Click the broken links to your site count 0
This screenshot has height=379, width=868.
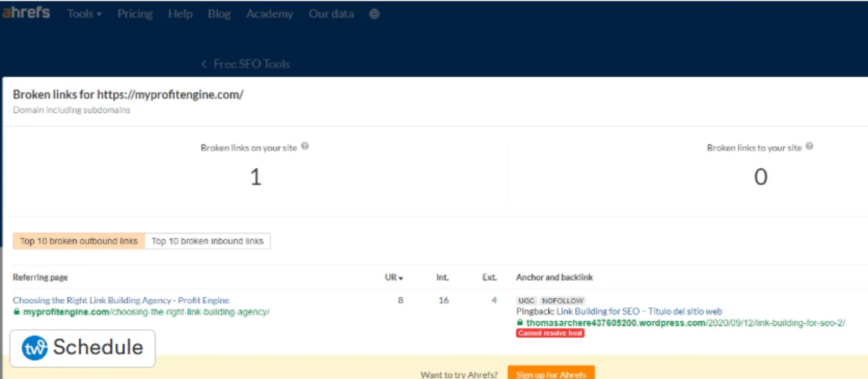(760, 177)
